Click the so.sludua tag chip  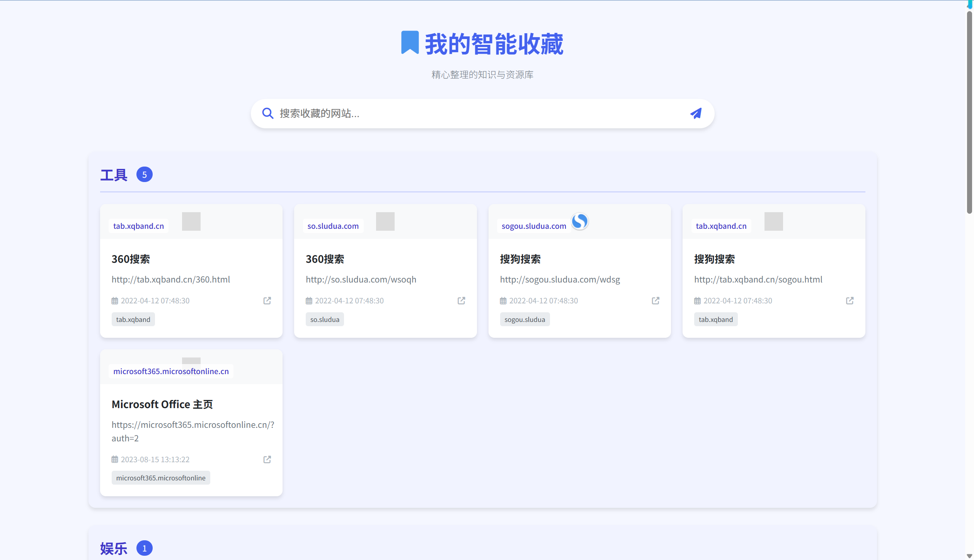tap(325, 320)
